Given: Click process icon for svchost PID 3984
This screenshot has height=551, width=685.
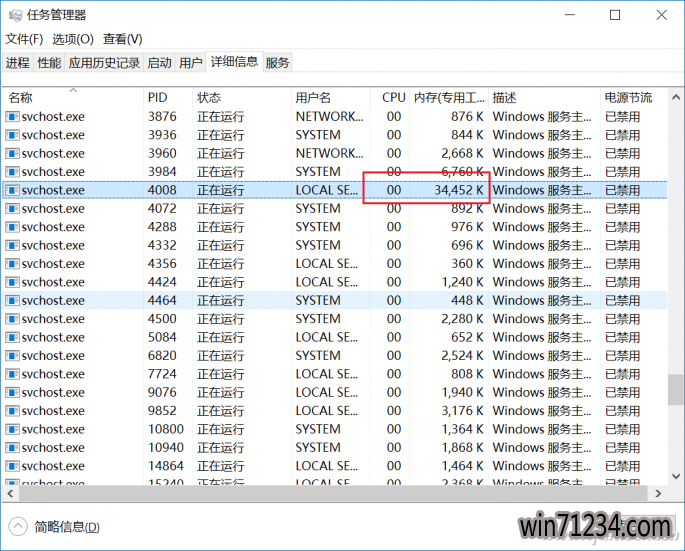Looking at the screenshot, I should (12, 172).
